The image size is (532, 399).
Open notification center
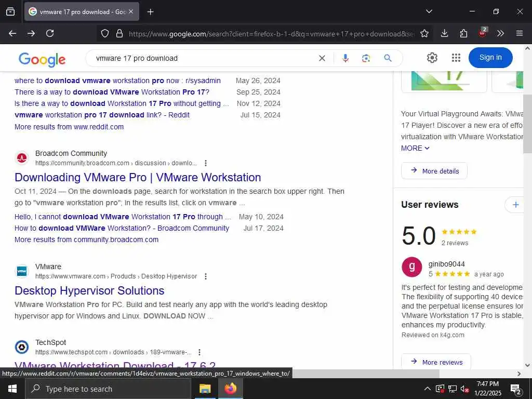click(x=516, y=389)
